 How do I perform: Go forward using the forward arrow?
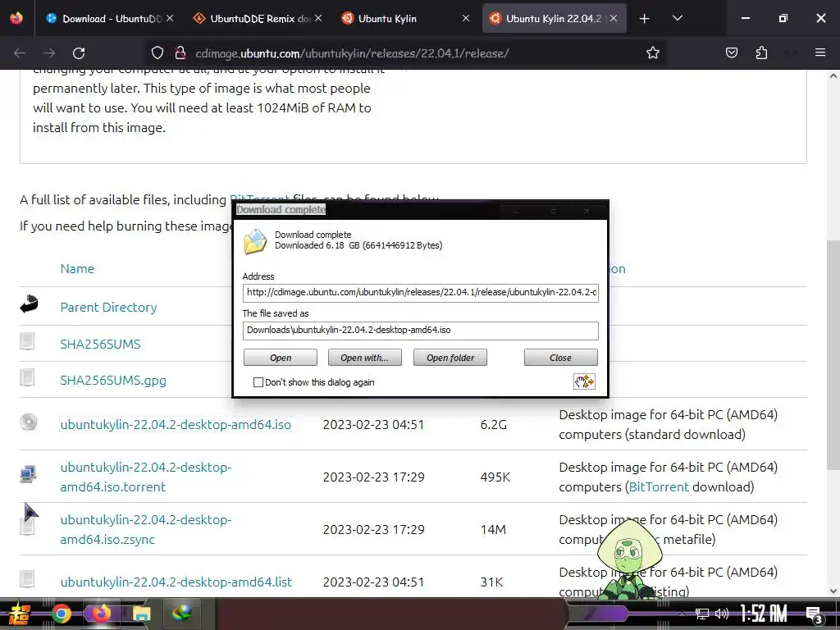point(49,53)
